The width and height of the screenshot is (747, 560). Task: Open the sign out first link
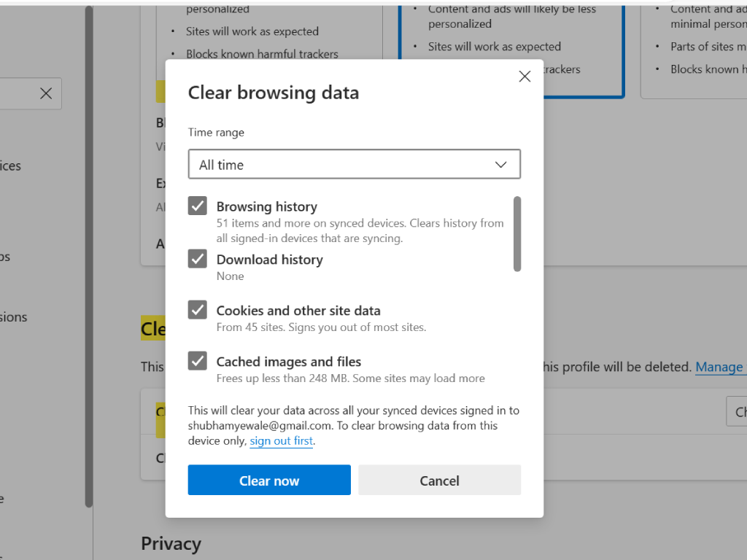(x=281, y=440)
